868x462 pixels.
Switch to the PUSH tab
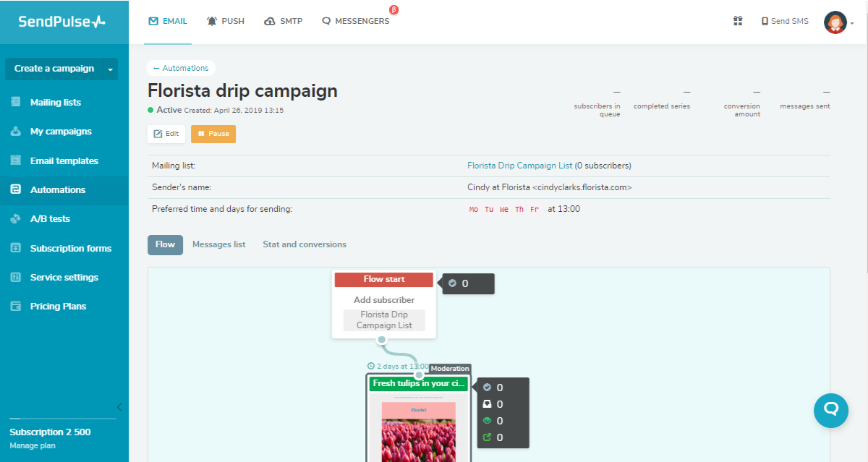pos(226,21)
